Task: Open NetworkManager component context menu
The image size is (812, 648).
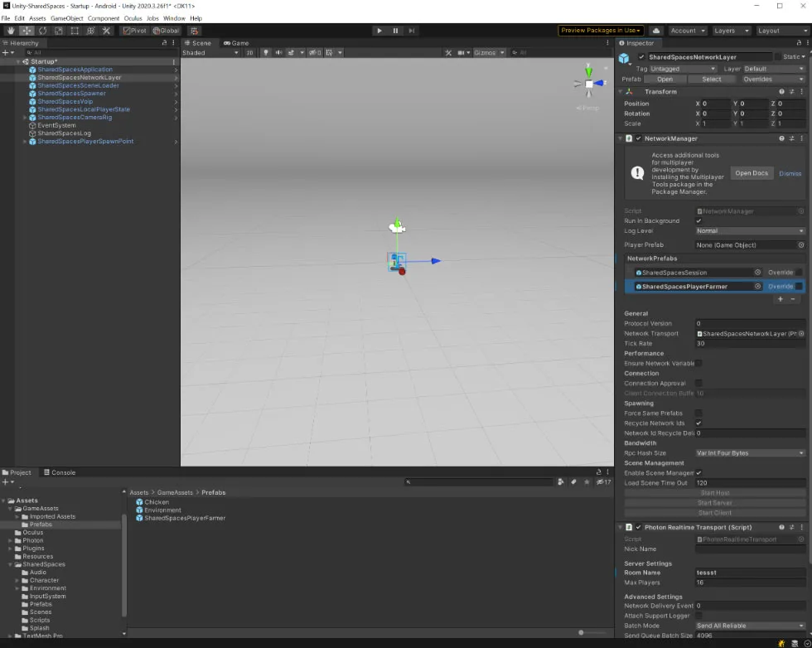Action: 802,139
